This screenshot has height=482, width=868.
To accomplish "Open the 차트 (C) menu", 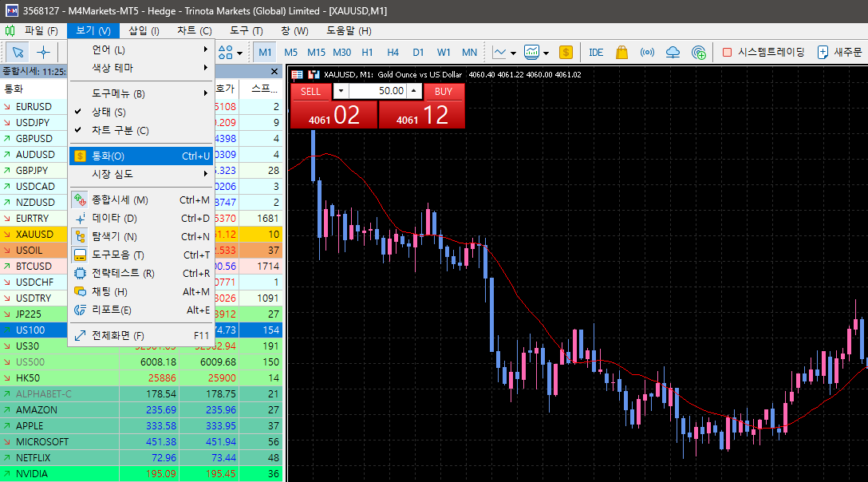I will pos(195,31).
